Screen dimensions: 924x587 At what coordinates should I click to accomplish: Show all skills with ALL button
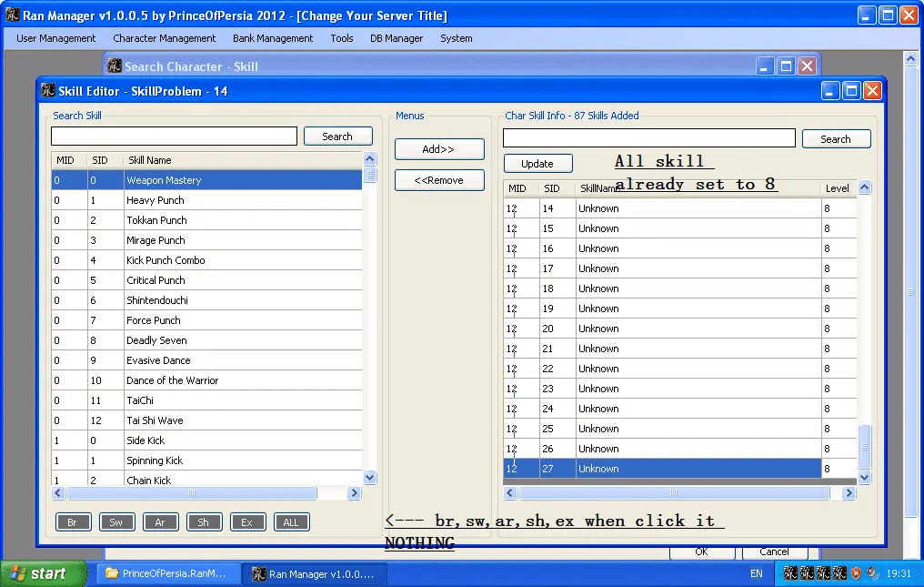pyautogui.click(x=291, y=522)
